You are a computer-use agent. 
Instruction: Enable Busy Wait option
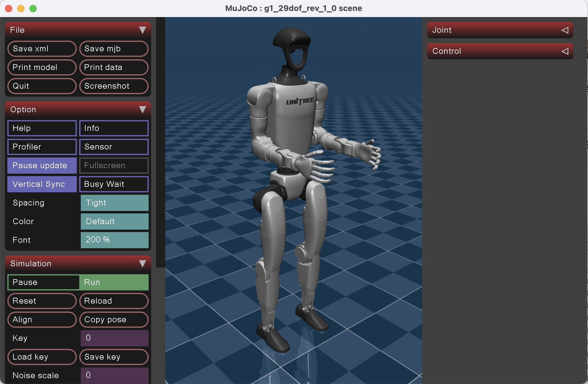click(114, 184)
